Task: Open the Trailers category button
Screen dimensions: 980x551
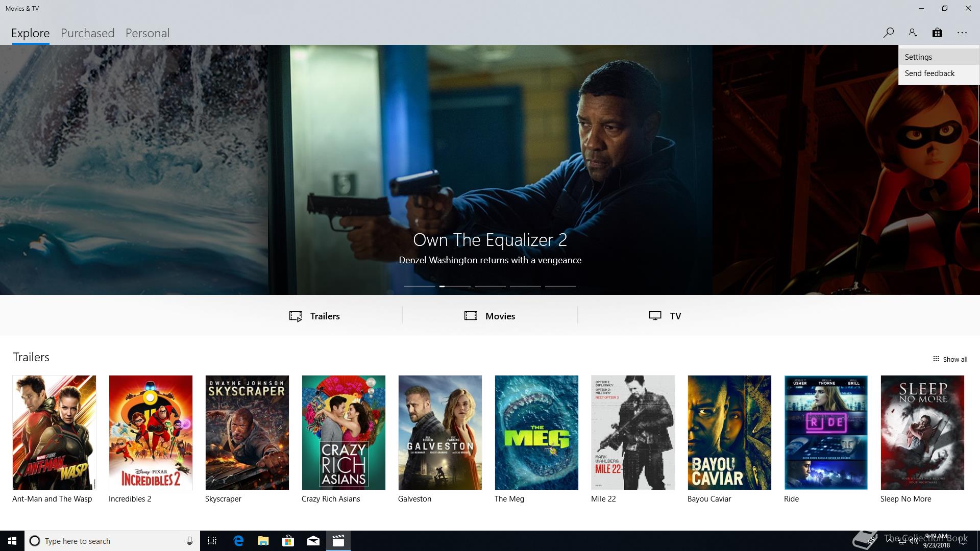Action: point(314,316)
